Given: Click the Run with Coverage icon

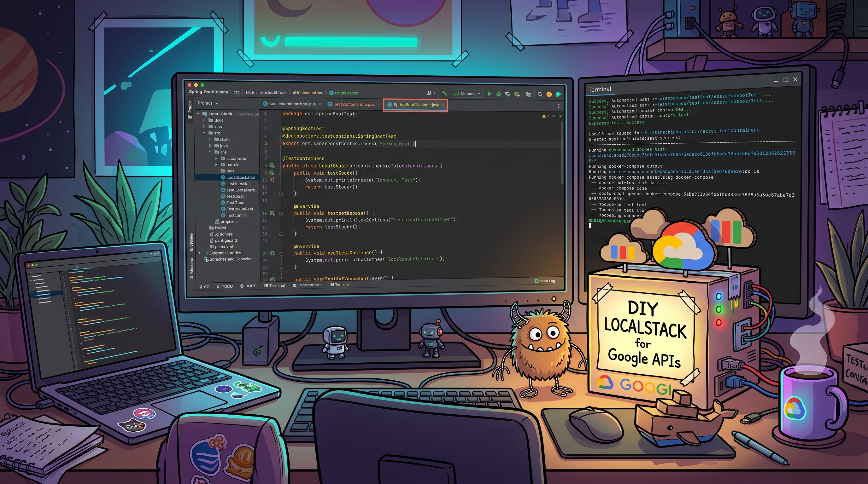Looking at the screenshot, I should (x=507, y=94).
